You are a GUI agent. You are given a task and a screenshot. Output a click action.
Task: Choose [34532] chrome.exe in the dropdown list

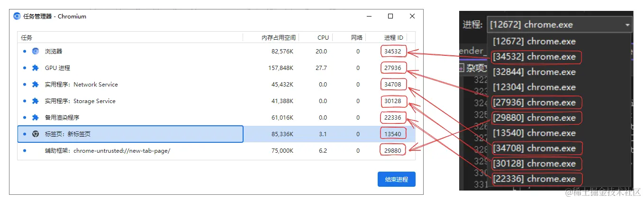point(560,57)
